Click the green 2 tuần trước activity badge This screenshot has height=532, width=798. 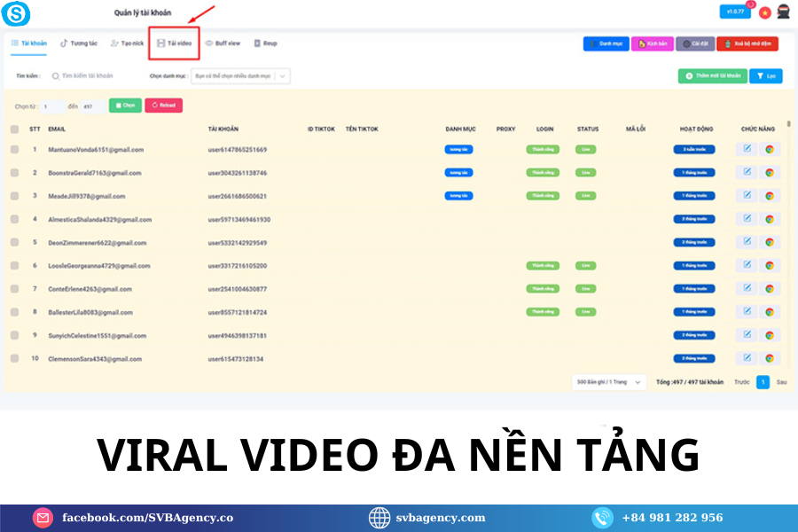click(694, 149)
